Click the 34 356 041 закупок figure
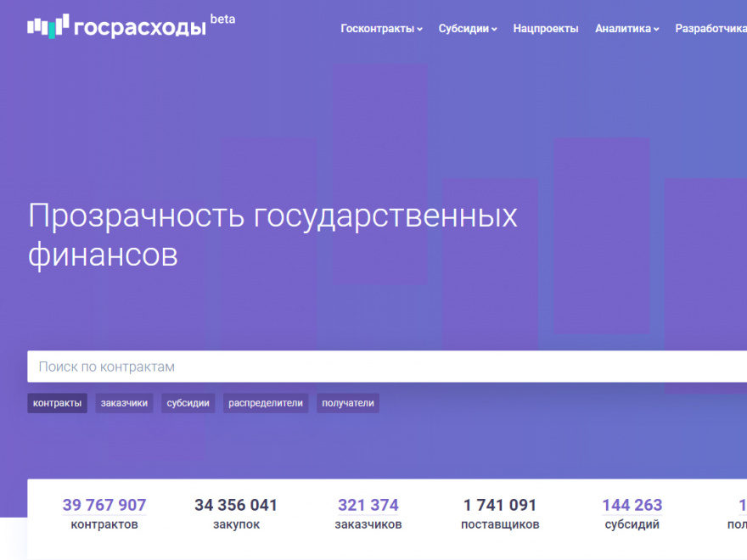Screen dimensions: 747x560 point(236,505)
